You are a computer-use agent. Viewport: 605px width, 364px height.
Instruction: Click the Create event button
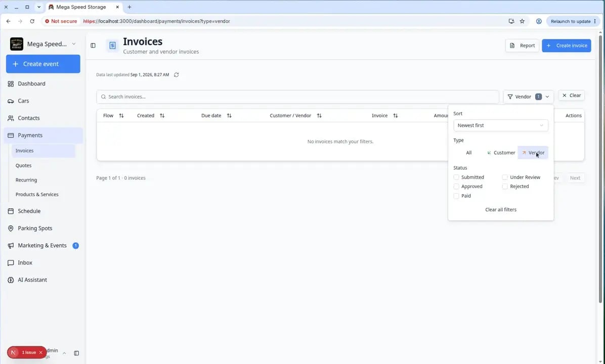43,64
